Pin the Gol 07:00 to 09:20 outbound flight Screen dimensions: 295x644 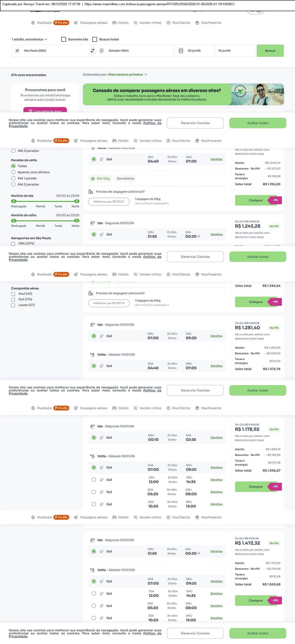(x=101, y=336)
